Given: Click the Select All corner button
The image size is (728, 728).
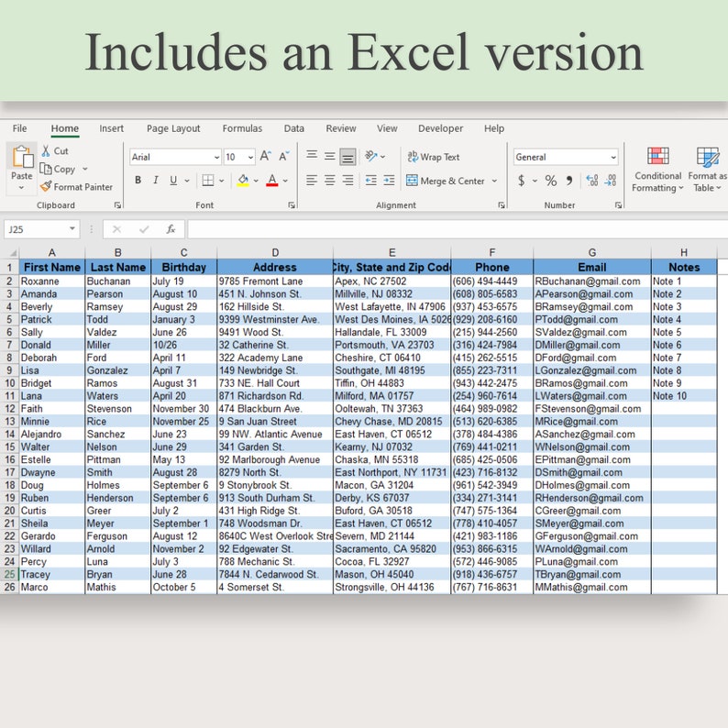Looking at the screenshot, I should 10,252.
